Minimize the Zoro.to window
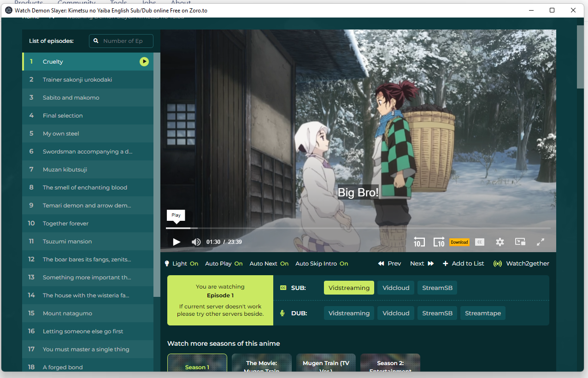 pyautogui.click(x=531, y=10)
